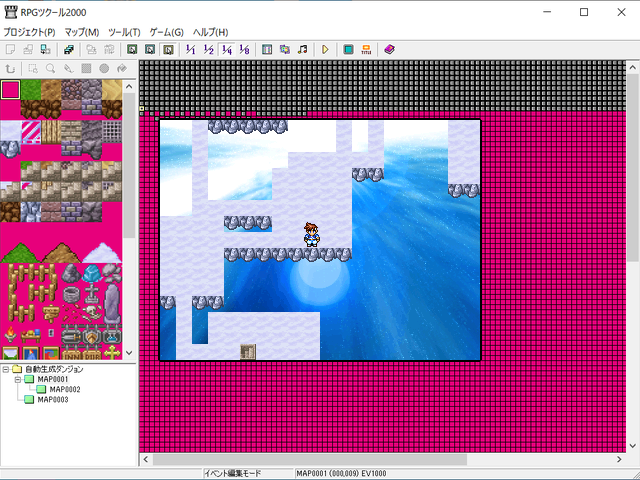Click the create game disk icon
Screen dimensions: 640x480
click(68, 49)
